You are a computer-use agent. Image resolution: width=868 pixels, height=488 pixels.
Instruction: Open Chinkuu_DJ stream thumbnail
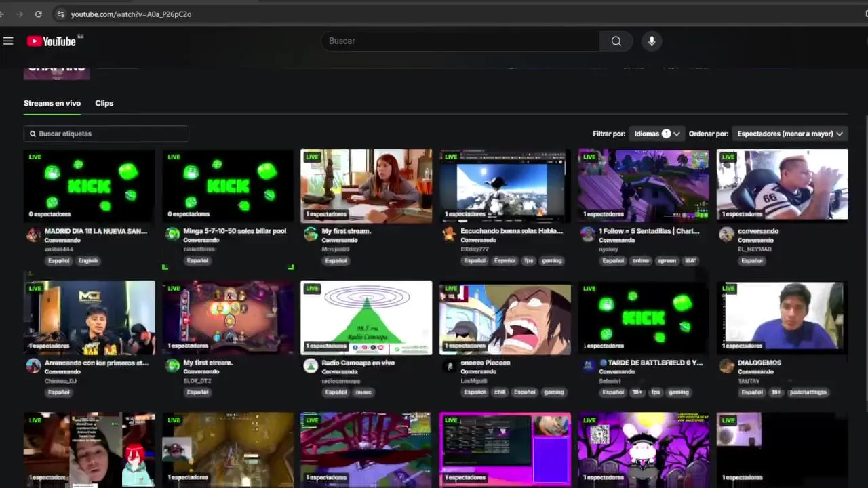(x=90, y=317)
